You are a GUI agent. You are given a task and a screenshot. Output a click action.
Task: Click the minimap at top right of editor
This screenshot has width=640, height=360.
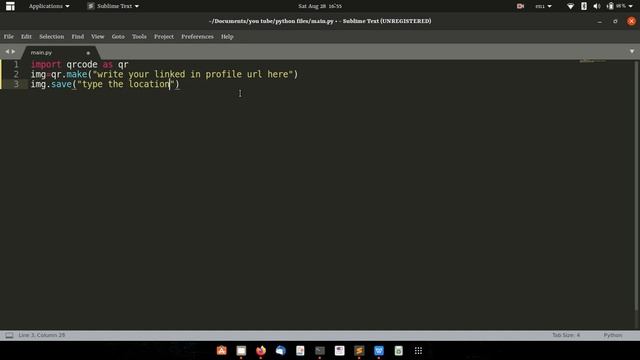click(593, 61)
